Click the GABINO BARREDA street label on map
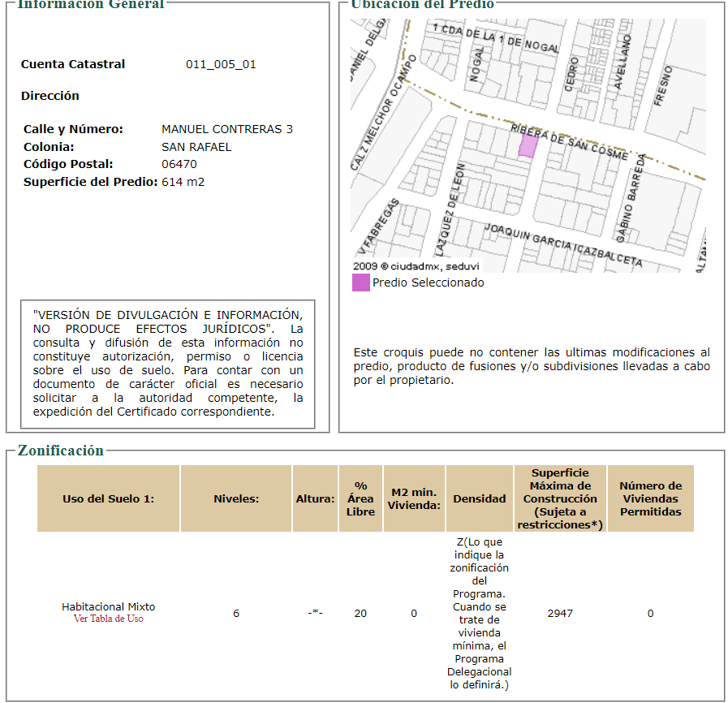Image resolution: width=728 pixels, height=703 pixels. 631,198
